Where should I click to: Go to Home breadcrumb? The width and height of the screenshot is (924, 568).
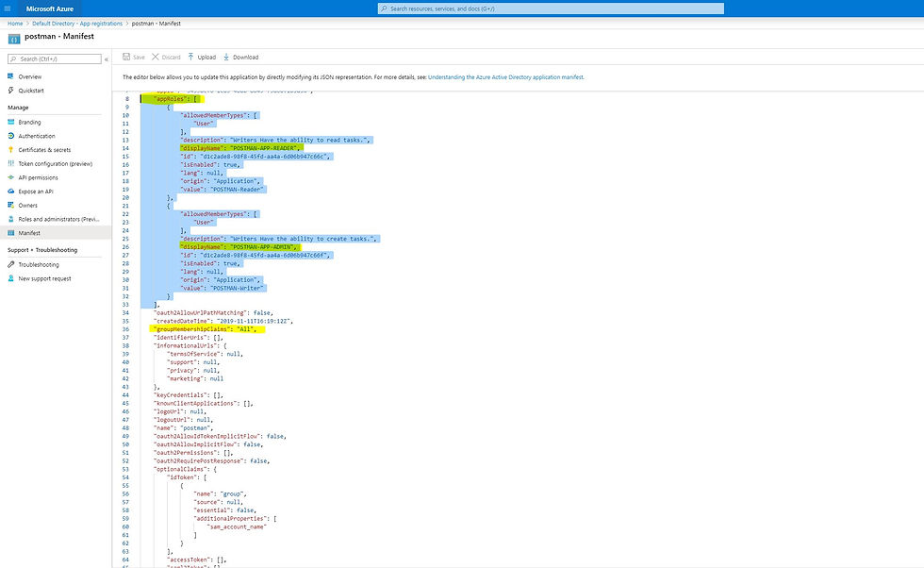coord(15,24)
